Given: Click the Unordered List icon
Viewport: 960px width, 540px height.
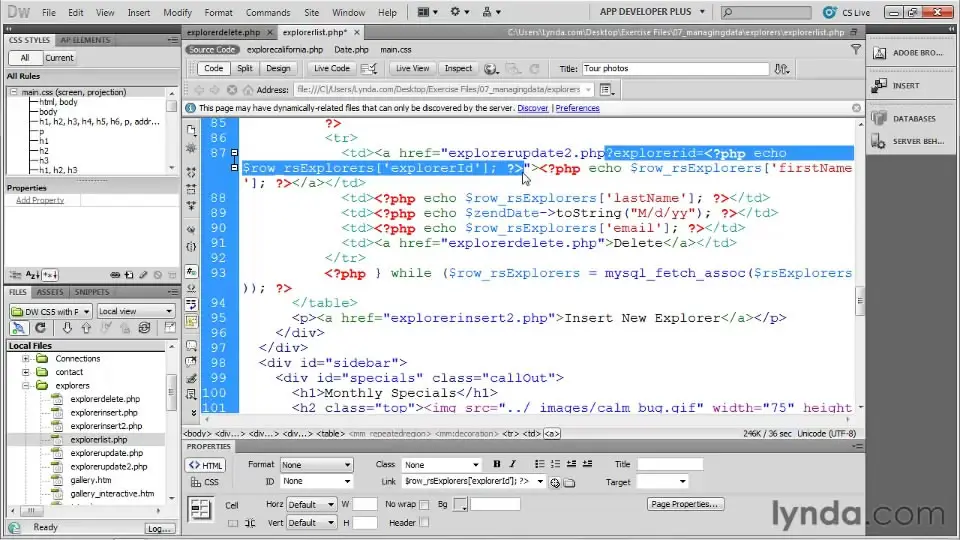Looking at the screenshot, I should point(539,464).
